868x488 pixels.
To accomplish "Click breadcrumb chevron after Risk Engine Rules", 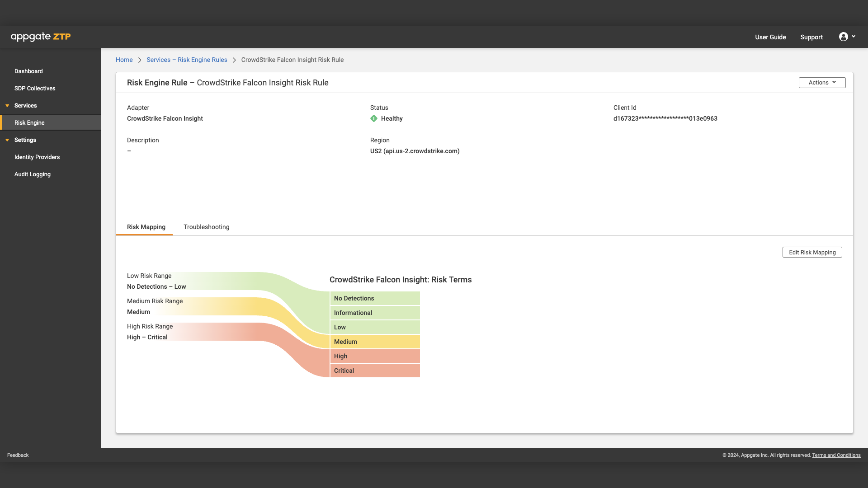I will click(234, 60).
